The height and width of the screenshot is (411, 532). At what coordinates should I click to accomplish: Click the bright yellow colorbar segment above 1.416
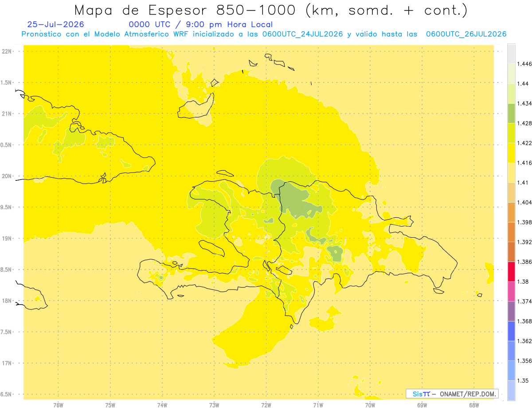coord(511,153)
